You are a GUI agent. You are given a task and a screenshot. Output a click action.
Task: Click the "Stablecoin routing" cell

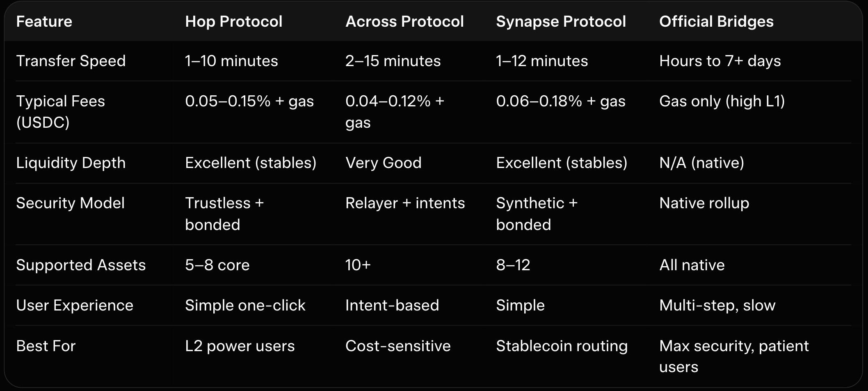[562, 346]
